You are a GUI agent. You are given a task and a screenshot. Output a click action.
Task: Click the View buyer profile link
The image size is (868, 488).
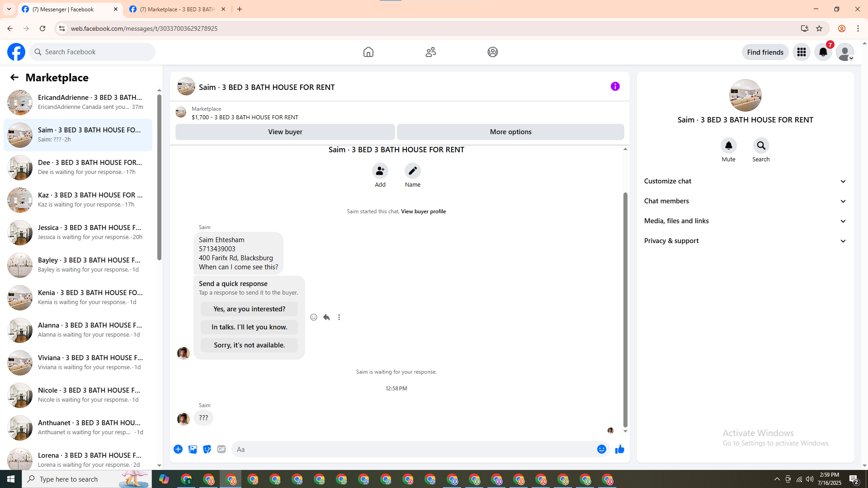pos(423,211)
